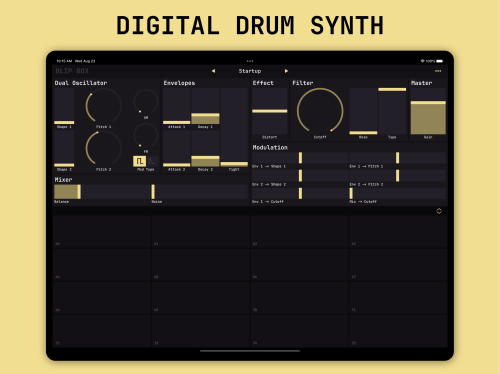
Task: Hit drum pad 72
Action: (x=102, y=331)
